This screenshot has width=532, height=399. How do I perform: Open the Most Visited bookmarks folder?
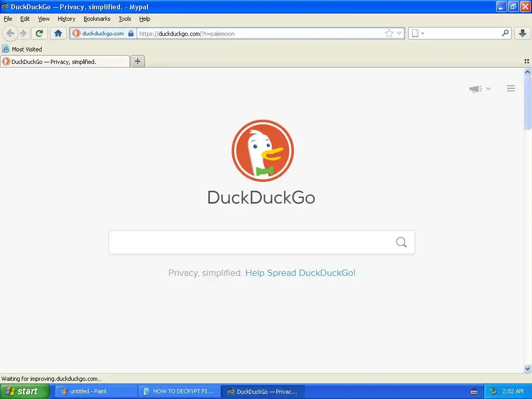point(22,49)
